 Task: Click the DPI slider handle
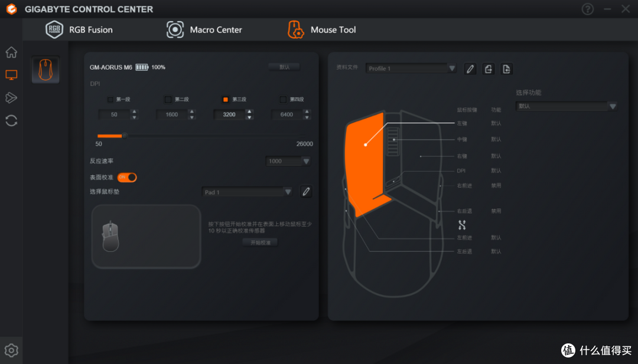pos(125,136)
